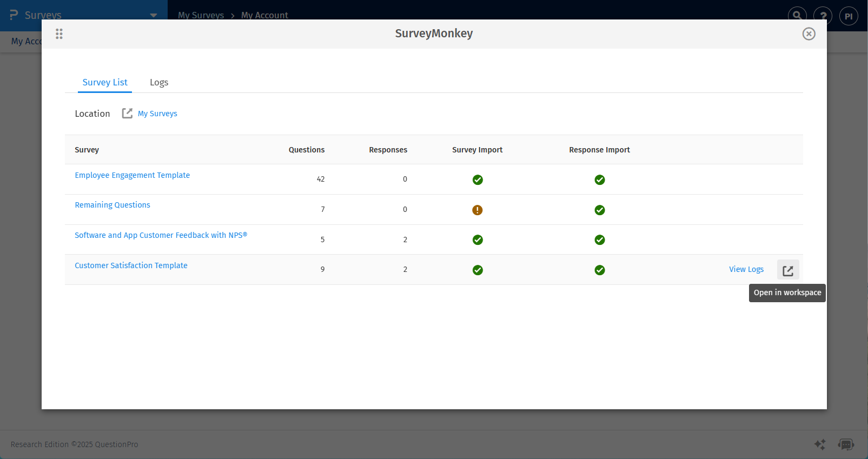
Task: Click Employee Engagement survey import checkmark
Action: [477, 179]
